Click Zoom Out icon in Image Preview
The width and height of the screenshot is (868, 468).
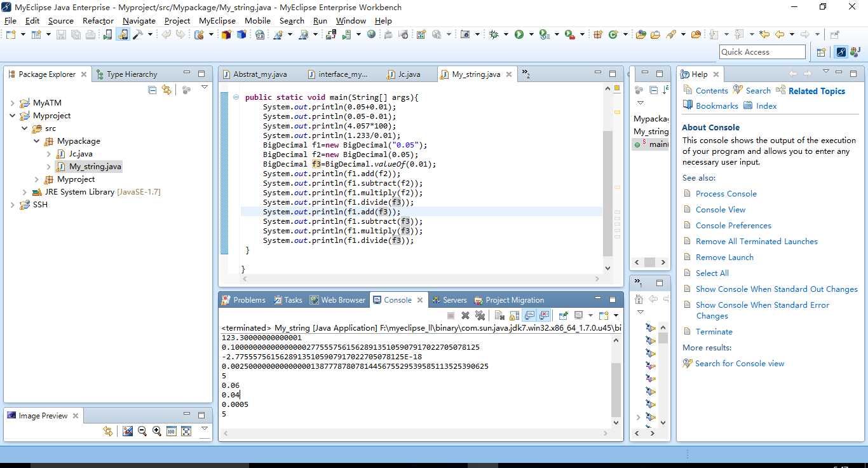pos(142,431)
